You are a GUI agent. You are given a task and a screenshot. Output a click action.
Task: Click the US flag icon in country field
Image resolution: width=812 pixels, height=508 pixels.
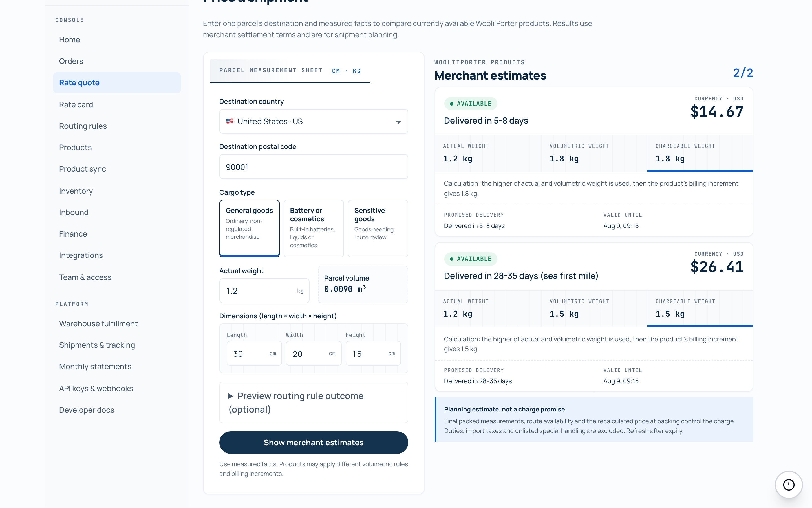(230, 121)
